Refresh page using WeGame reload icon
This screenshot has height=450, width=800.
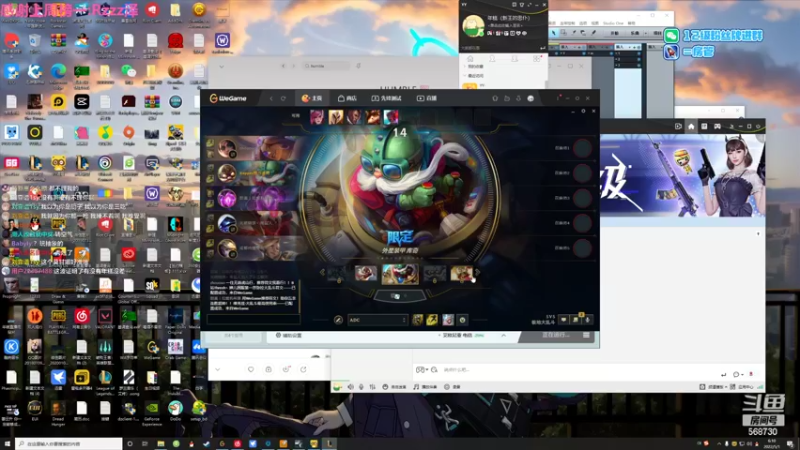tap(283, 98)
